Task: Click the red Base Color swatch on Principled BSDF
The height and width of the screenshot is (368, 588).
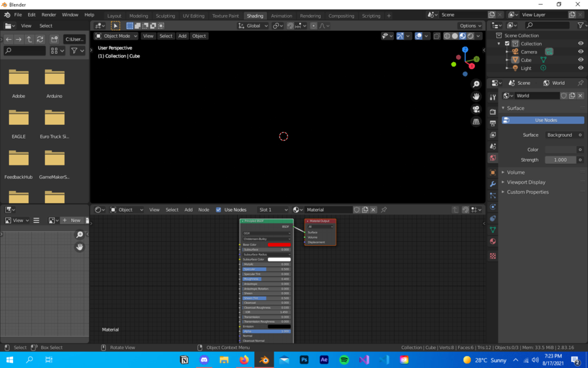Action: pos(279,244)
